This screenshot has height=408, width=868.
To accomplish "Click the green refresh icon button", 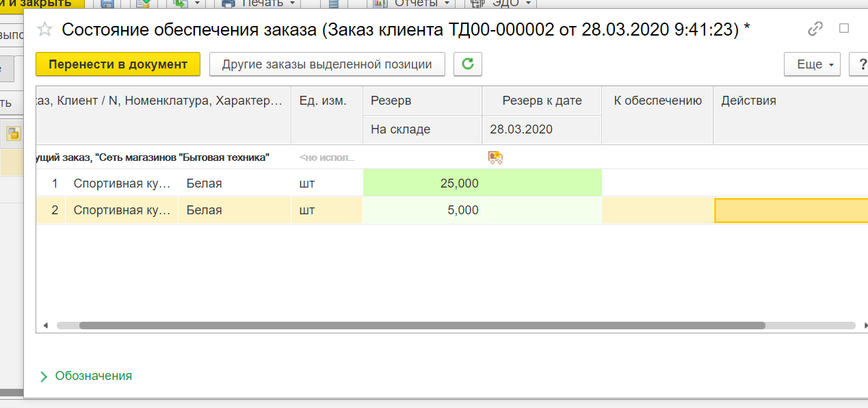I will pos(468,64).
